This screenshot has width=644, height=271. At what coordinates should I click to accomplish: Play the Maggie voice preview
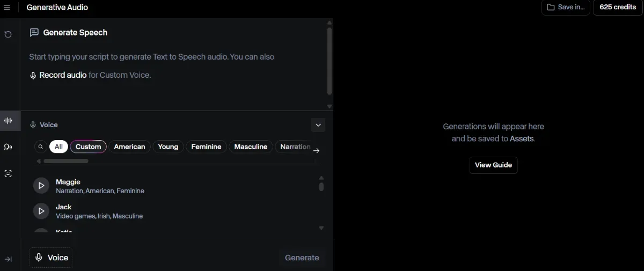(41, 186)
